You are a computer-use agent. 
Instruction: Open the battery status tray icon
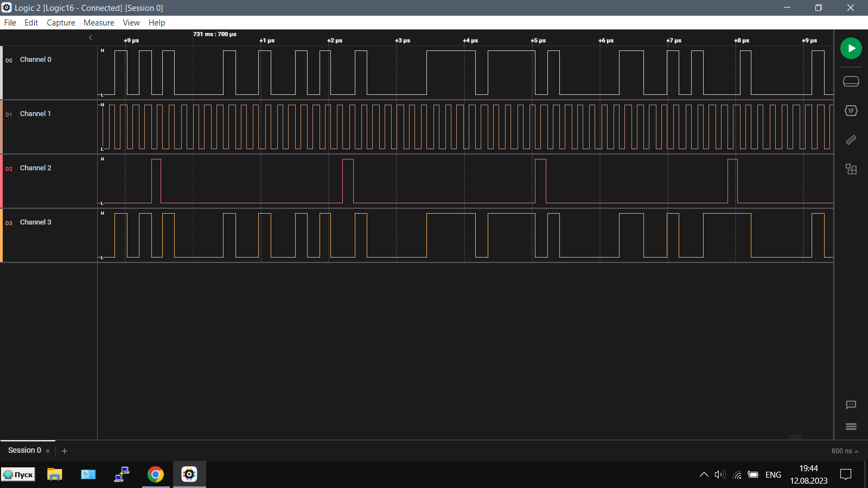(753, 474)
